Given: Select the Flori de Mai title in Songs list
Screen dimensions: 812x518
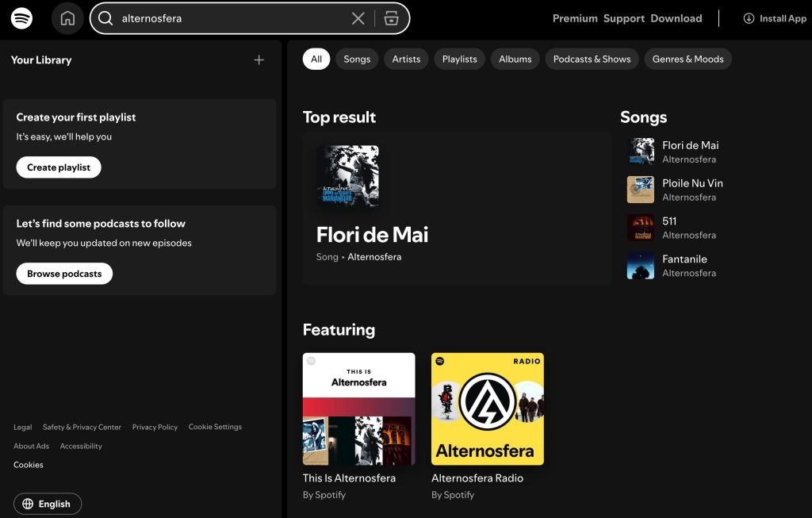Looking at the screenshot, I should [x=691, y=145].
